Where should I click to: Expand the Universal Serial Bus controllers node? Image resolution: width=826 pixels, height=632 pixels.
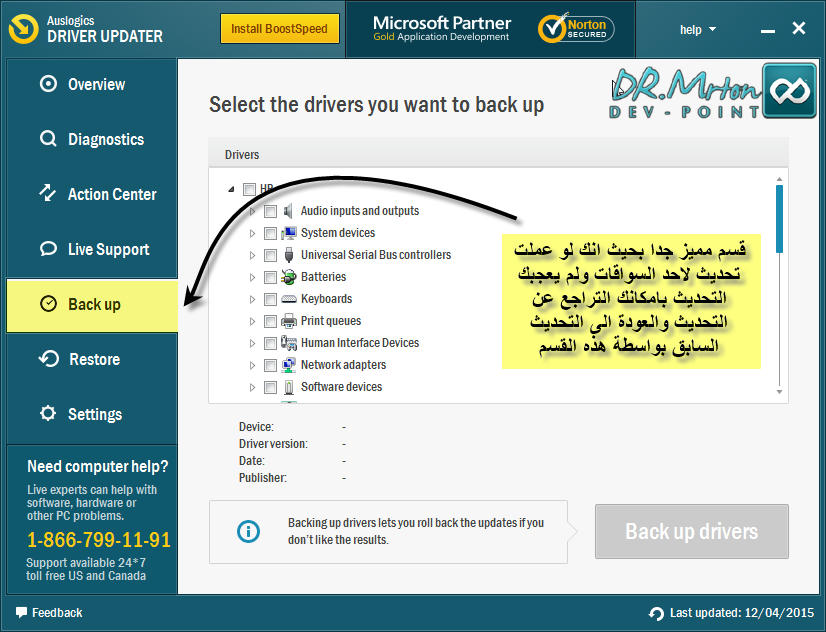(x=252, y=255)
